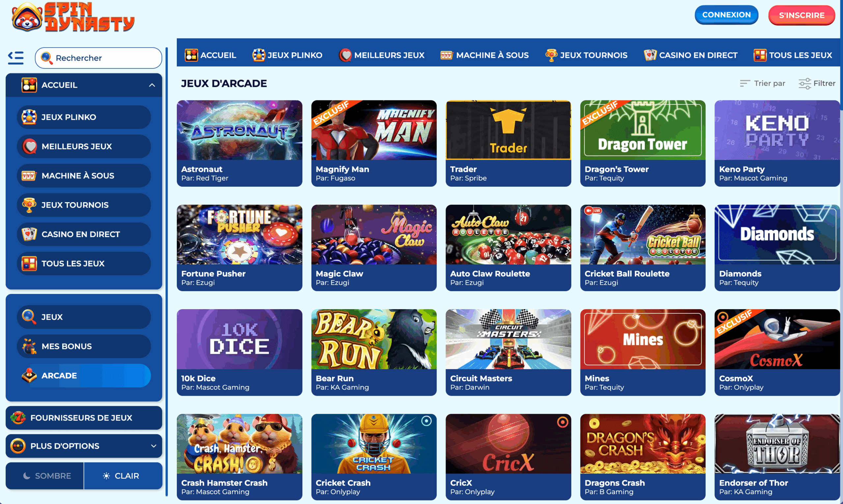Select the Arcade joystick icon in sidebar
Image resolution: width=843 pixels, height=504 pixels.
(29, 375)
